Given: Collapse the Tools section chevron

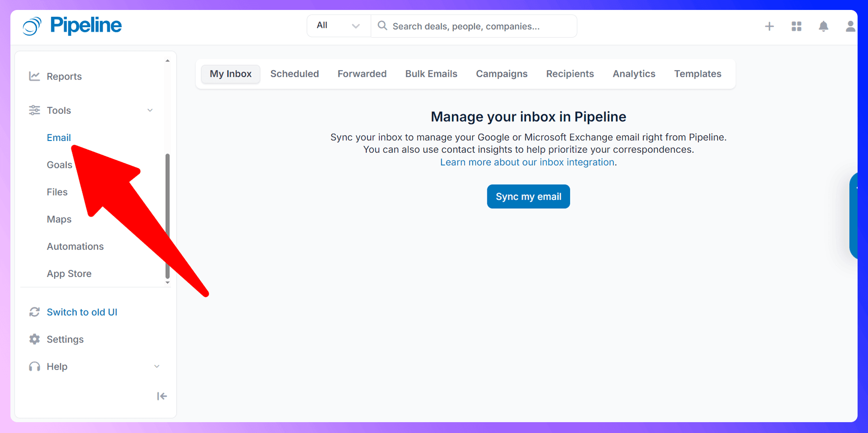Looking at the screenshot, I should coord(150,110).
